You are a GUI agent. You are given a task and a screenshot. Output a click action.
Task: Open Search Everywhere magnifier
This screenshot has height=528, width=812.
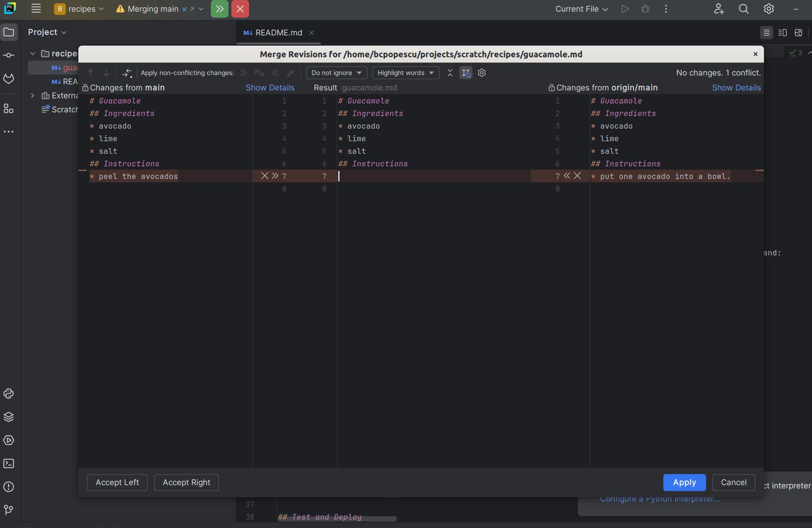coord(744,9)
